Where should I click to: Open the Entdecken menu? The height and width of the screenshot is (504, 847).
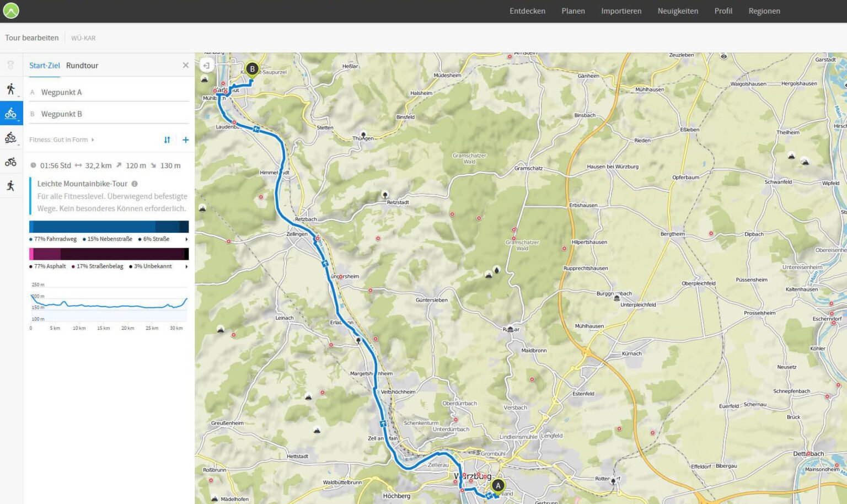pos(527,11)
